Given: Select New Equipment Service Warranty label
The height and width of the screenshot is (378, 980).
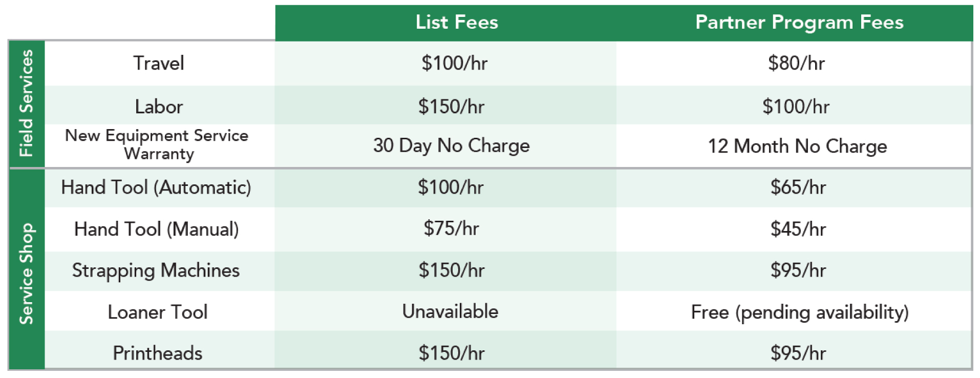Looking at the screenshot, I should (x=157, y=144).
